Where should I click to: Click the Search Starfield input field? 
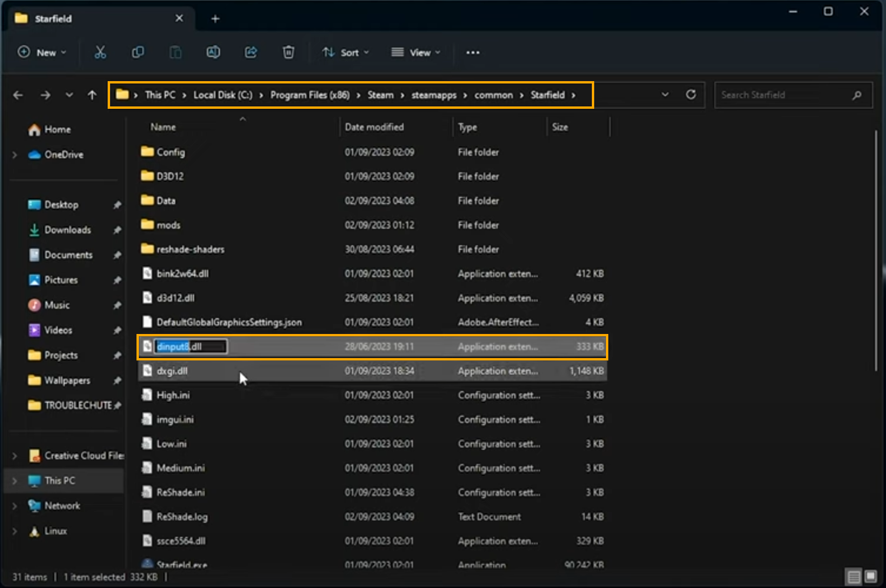[x=793, y=95]
